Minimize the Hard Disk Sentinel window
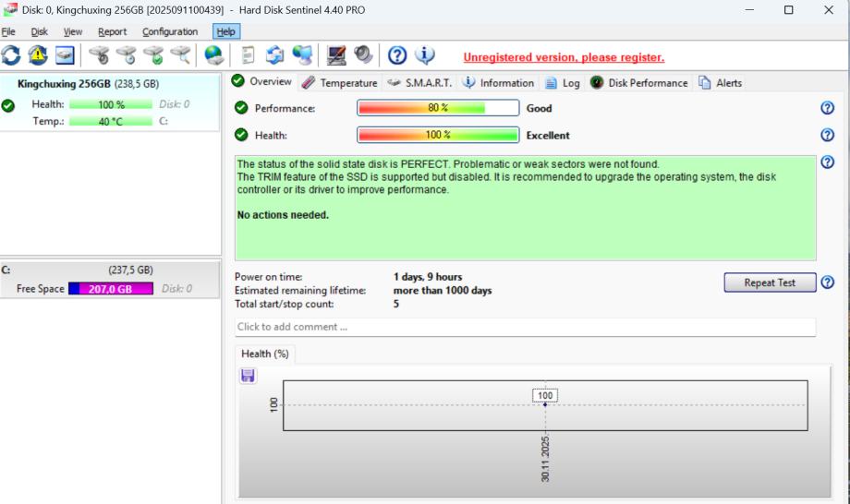This screenshot has width=850, height=504. (x=749, y=10)
